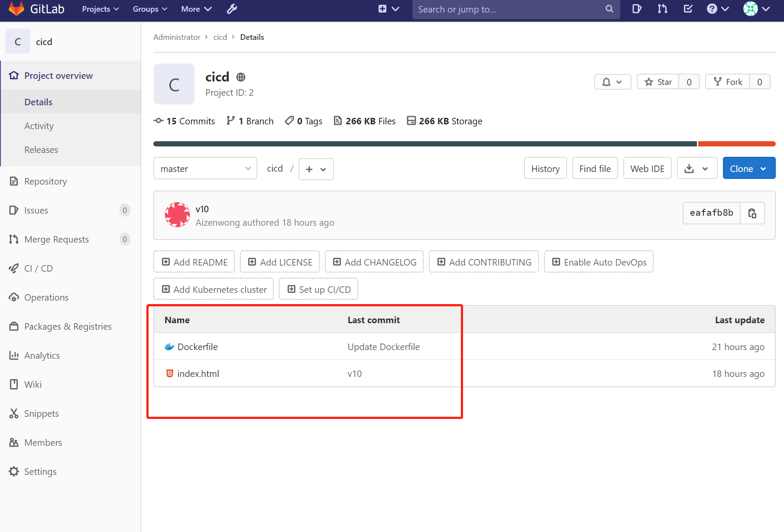This screenshot has height=532, width=784.
Task: Click Add CHANGELOG
Action: pos(374,262)
